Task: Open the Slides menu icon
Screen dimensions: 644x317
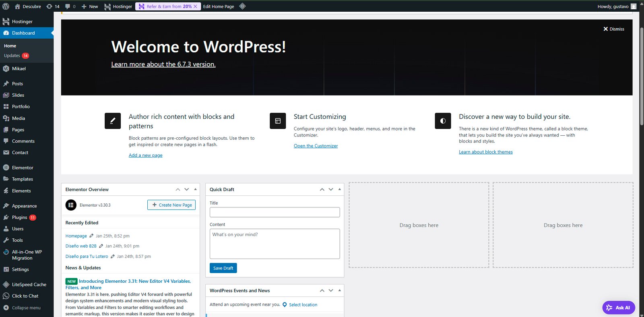Action: pos(6,95)
